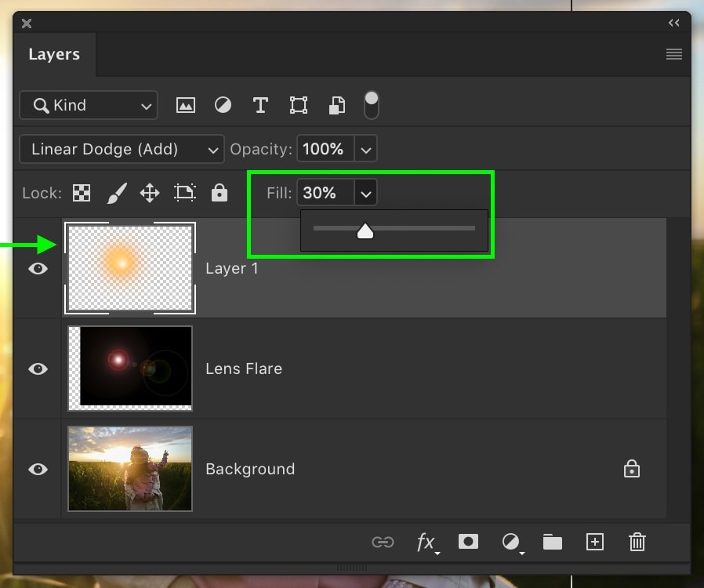Add layer mask icon
704x588 pixels.
click(468, 541)
